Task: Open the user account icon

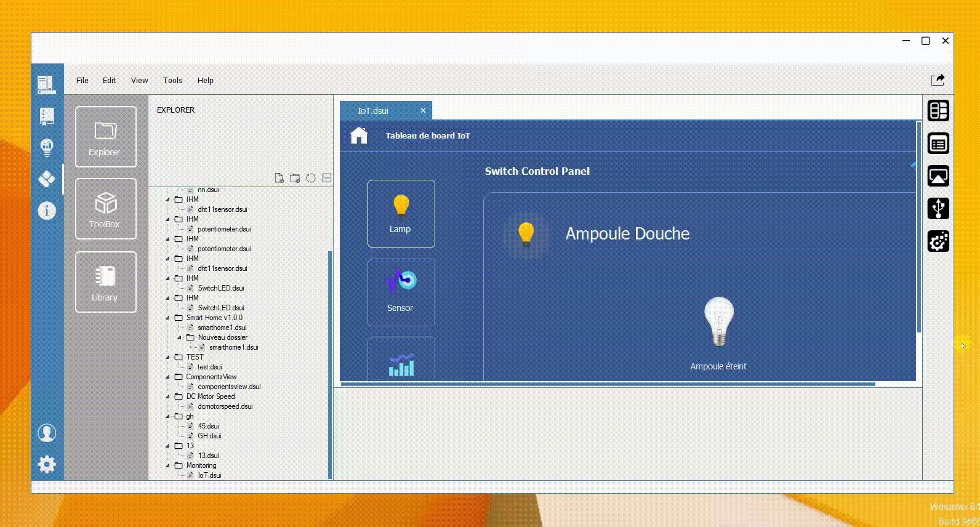Action: [47, 433]
